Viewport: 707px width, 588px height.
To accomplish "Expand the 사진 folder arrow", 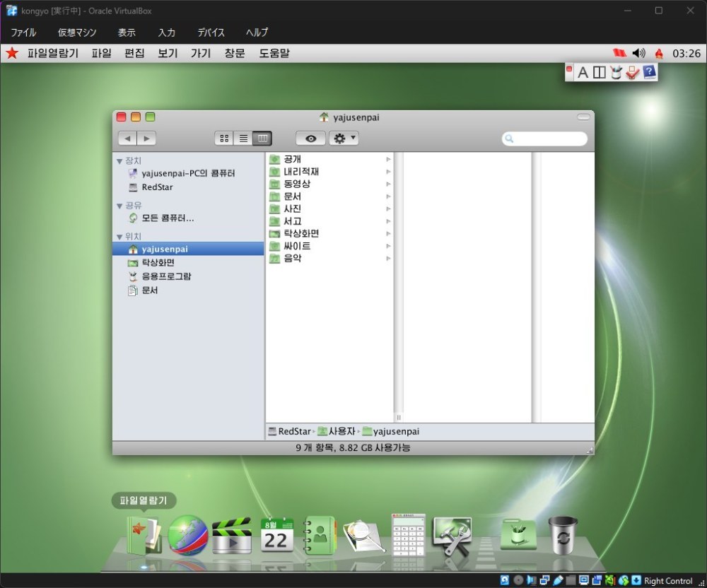I will pyautogui.click(x=388, y=208).
